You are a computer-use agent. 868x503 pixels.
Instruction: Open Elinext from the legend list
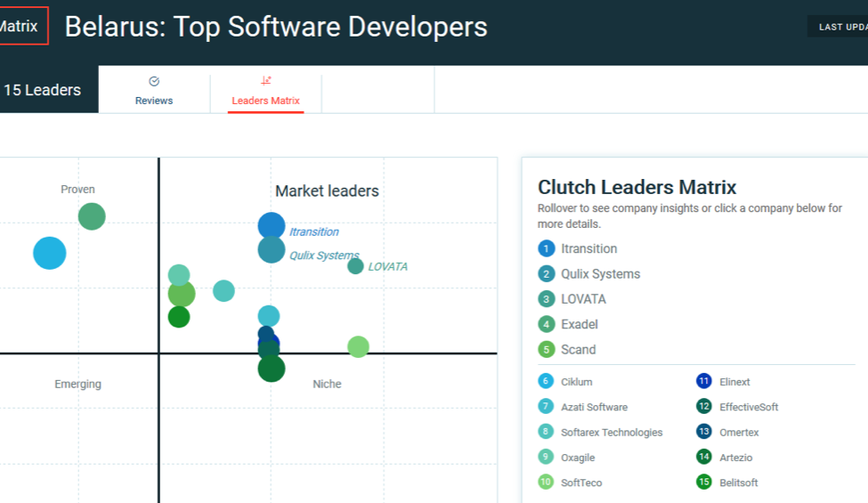(x=734, y=382)
